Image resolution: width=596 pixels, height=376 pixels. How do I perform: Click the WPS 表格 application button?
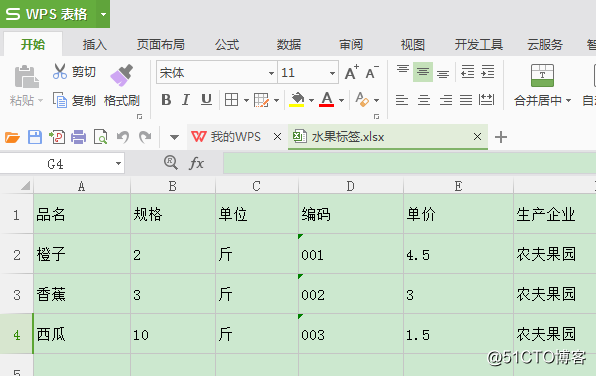pyautogui.click(x=48, y=14)
